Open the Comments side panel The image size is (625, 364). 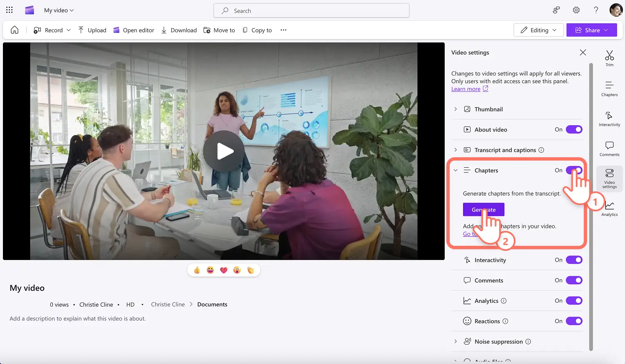(x=610, y=149)
